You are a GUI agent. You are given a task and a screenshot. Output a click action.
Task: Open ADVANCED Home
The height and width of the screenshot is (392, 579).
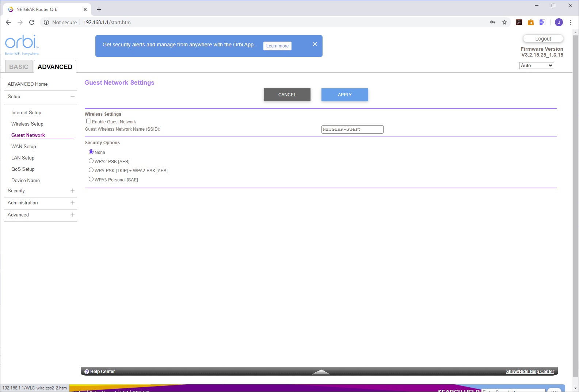coord(28,84)
